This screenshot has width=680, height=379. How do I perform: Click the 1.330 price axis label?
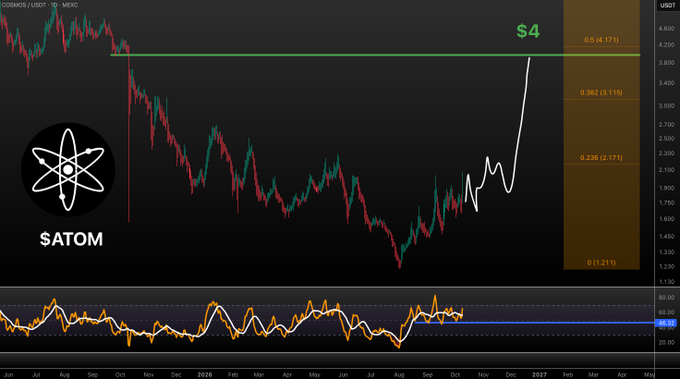pyautogui.click(x=666, y=252)
